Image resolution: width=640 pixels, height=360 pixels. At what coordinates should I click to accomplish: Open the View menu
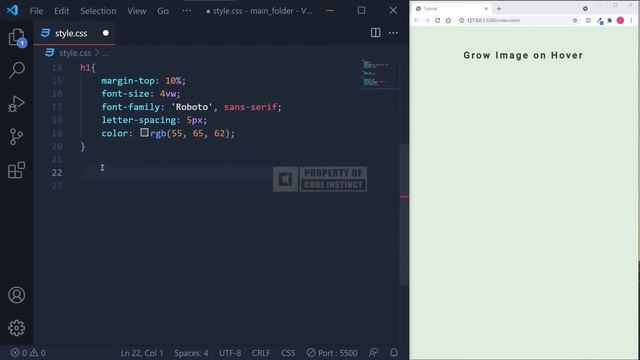tap(137, 11)
